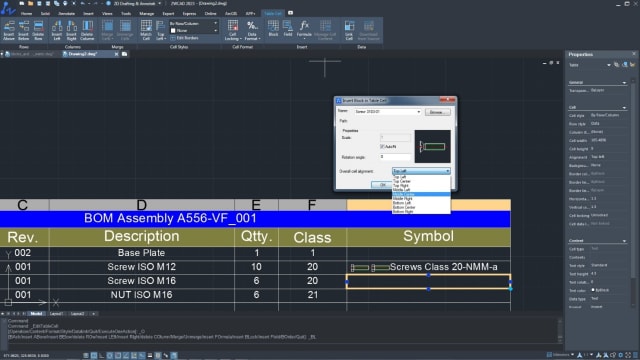Click the new drawing tab plus icon
640x360 pixels.
point(124,54)
